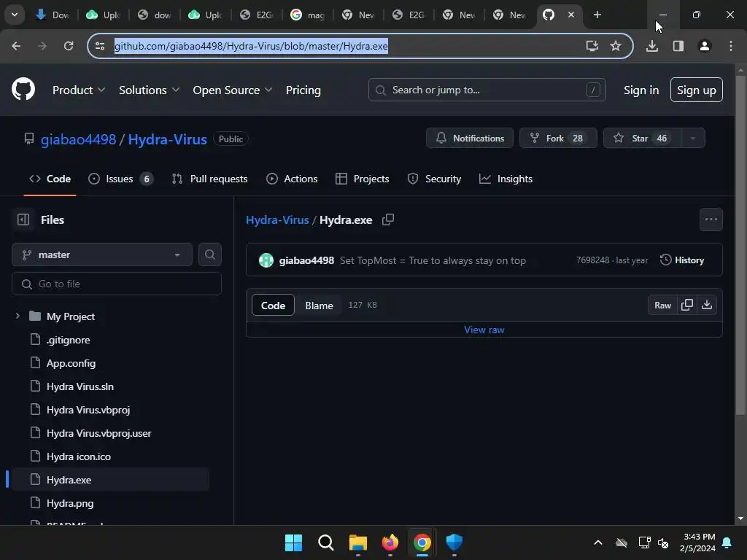Screen dimensions: 747x560
Task: Open the Projects tab
Action: coord(363,179)
